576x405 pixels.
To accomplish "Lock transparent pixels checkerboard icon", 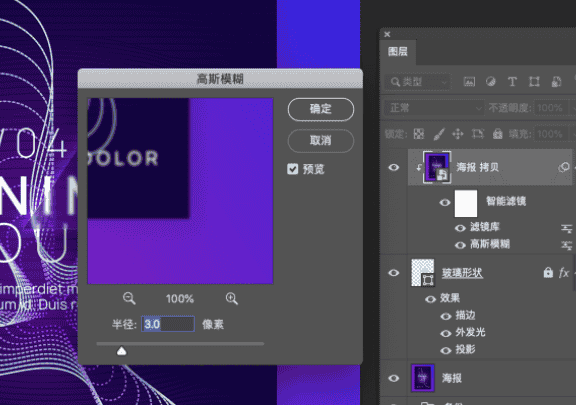I will click(x=419, y=134).
